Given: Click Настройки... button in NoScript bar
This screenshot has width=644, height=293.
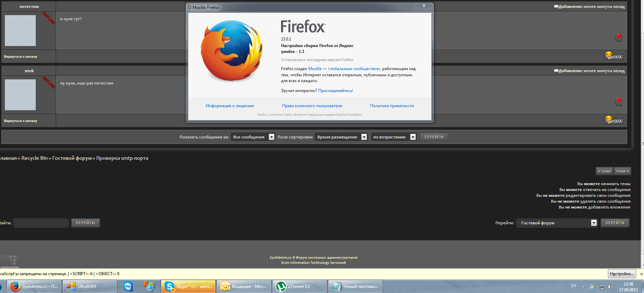Looking at the screenshot, I should [622, 274].
